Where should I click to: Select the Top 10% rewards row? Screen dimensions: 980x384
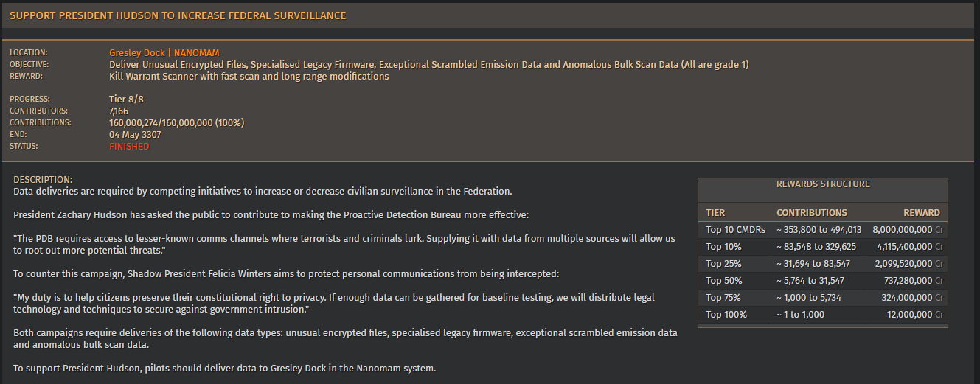tap(822, 247)
